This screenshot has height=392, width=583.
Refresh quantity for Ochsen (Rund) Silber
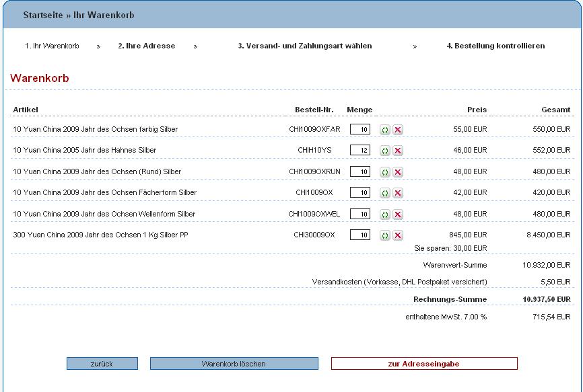[x=384, y=172]
